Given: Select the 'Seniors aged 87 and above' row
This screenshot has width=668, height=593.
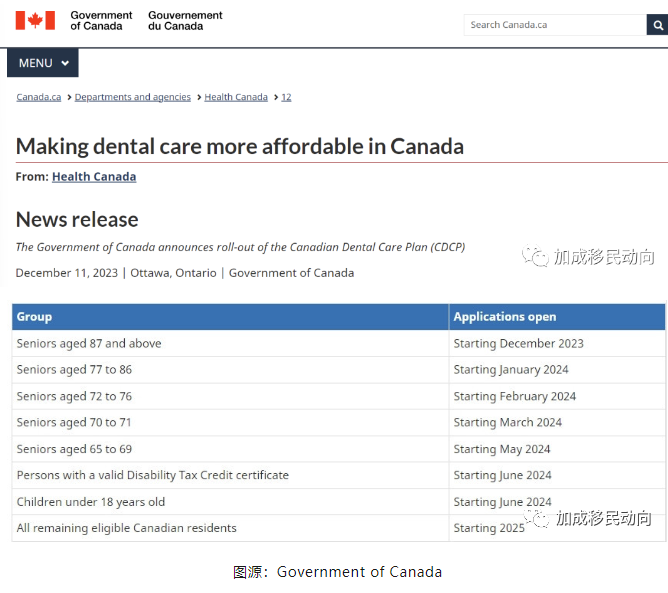Looking at the screenshot, I should tap(339, 343).
